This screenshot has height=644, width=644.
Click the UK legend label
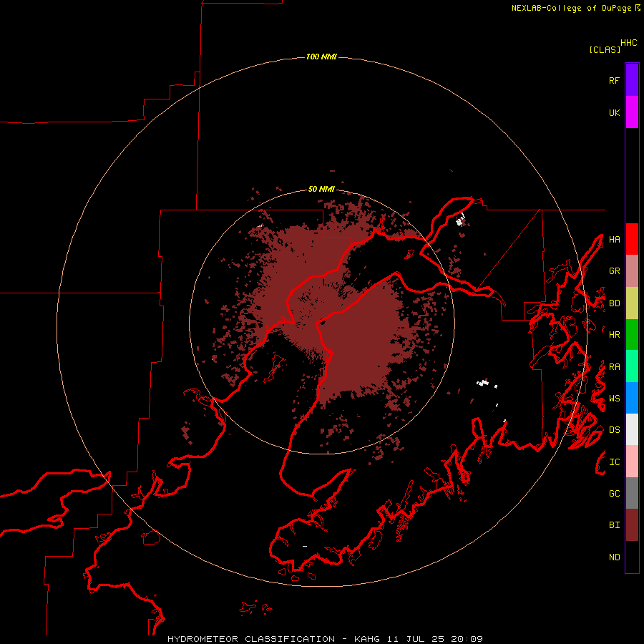pos(614,112)
